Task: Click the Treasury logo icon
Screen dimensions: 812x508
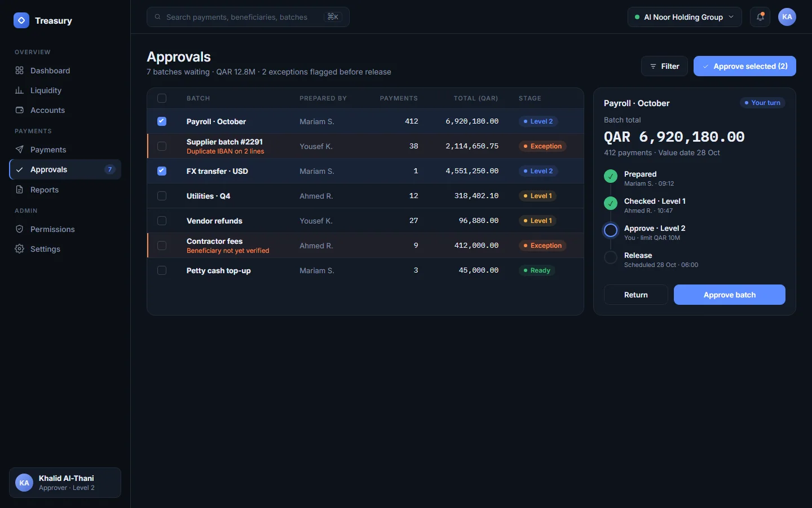Action: click(21, 20)
